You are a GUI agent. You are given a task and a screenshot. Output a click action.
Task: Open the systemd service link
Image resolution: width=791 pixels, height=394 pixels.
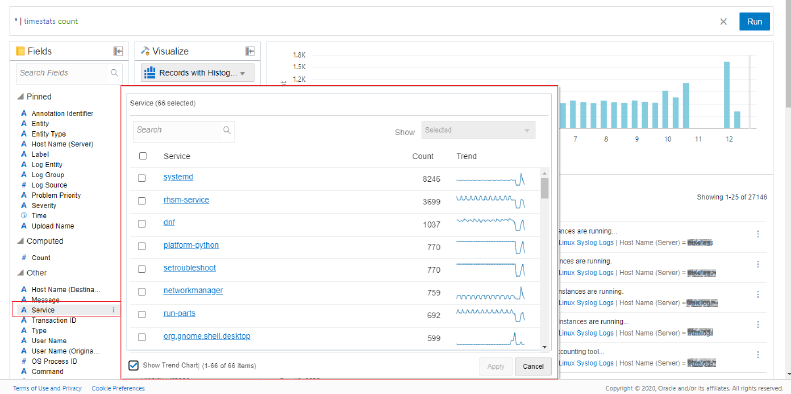click(178, 177)
